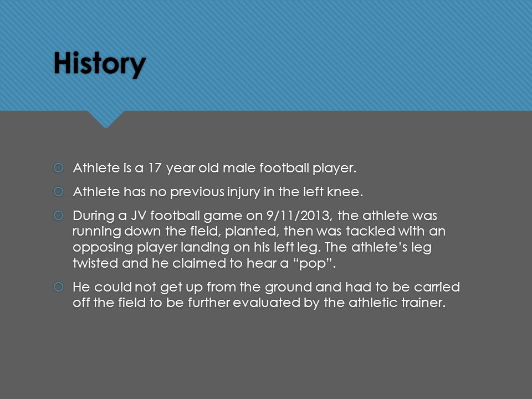
Task: Click the words 'football player.' in first bullet
Action: (x=308, y=168)
